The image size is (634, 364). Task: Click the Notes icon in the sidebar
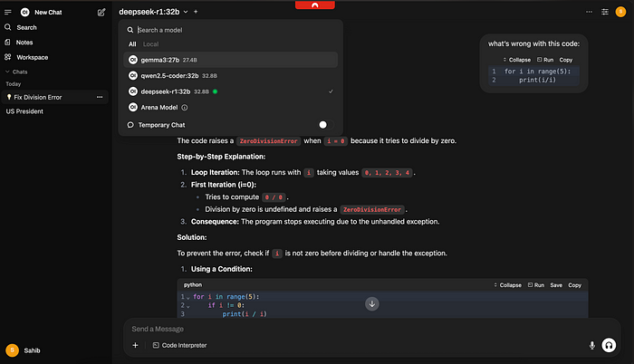click(x=7, y=42)
